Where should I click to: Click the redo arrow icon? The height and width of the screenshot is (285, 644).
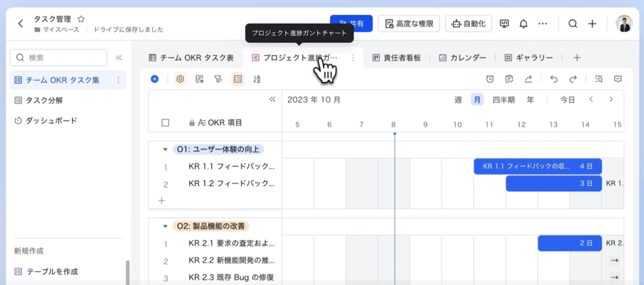pyautogui.click(x=573, y=79)
